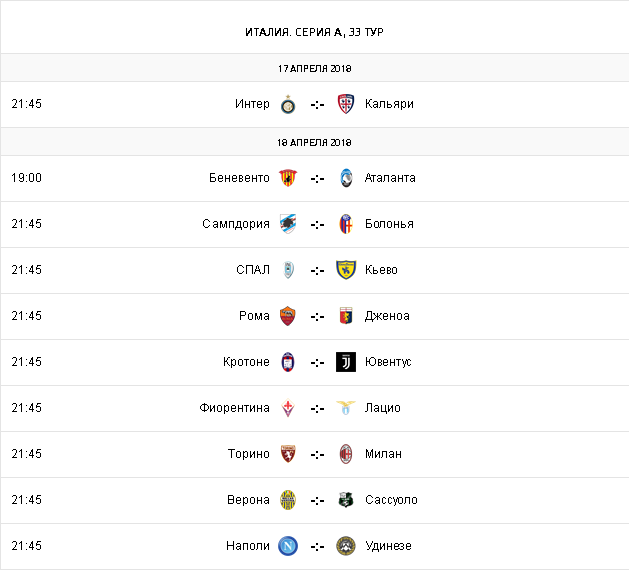This screenshot has height=570, width=629.
Task: Click the Atalanta team logo
Action: [x=346, y=178]
